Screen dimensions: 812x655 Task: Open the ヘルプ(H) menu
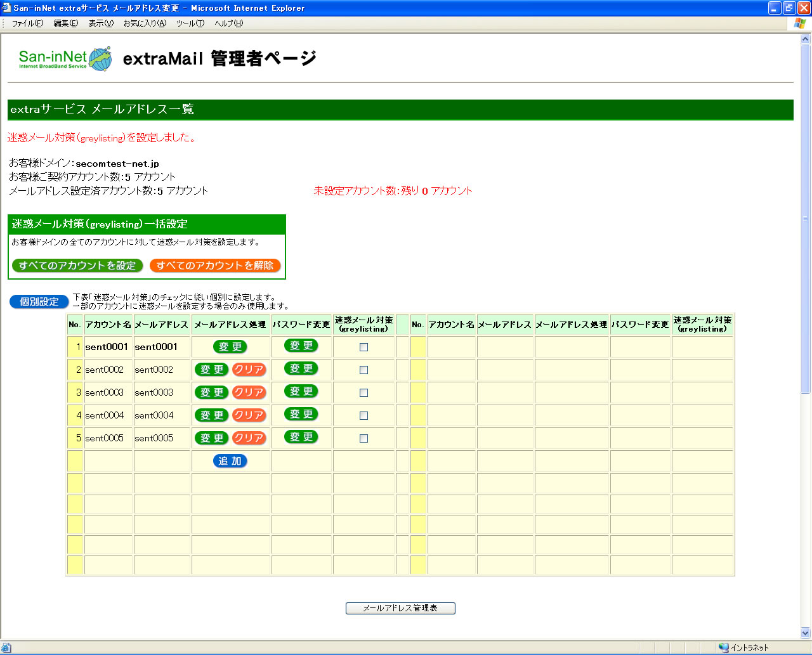(228, 23)
